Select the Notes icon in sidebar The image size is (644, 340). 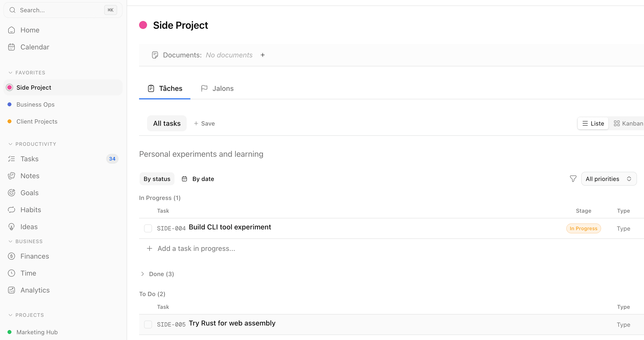[x=11, y=175]
